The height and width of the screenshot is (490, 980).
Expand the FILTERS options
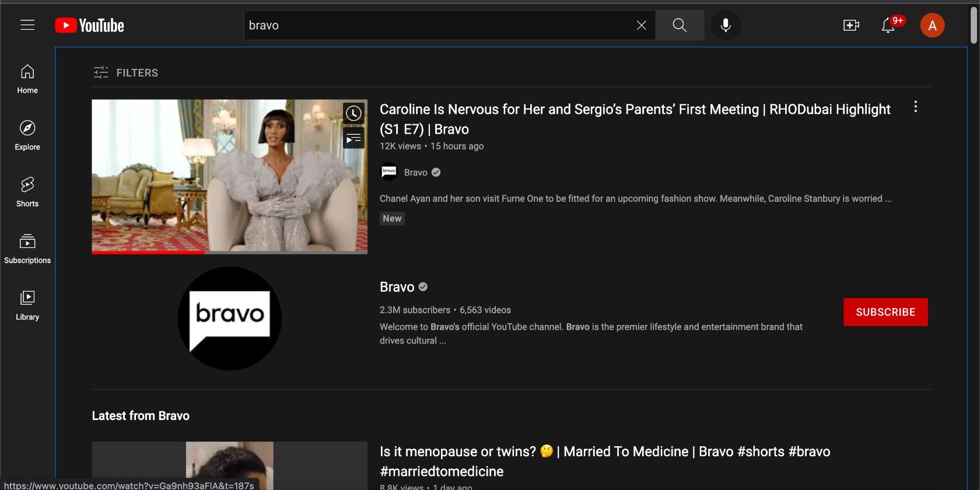(126, 72)
